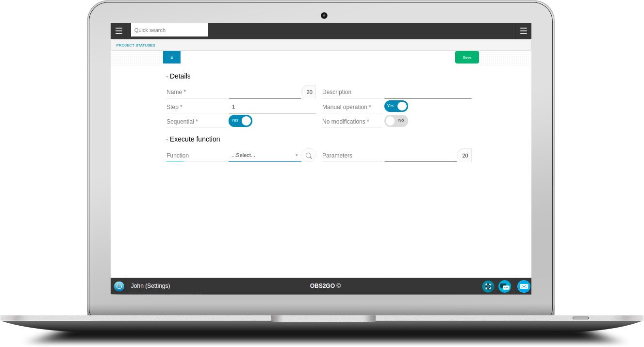The width and height of the screenshot is (644, 347).
Task: Toggle the Sequential switch
Action: [240, 121]
